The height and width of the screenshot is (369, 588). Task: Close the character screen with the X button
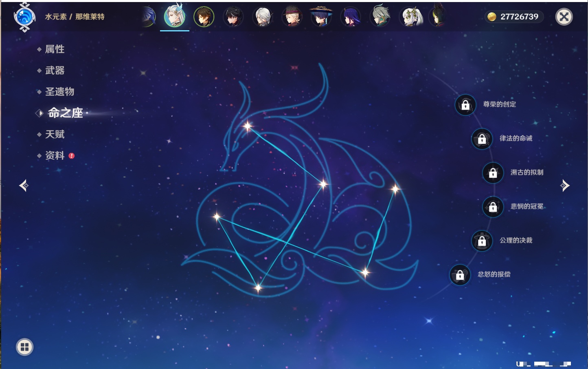[x=564, y=17]
